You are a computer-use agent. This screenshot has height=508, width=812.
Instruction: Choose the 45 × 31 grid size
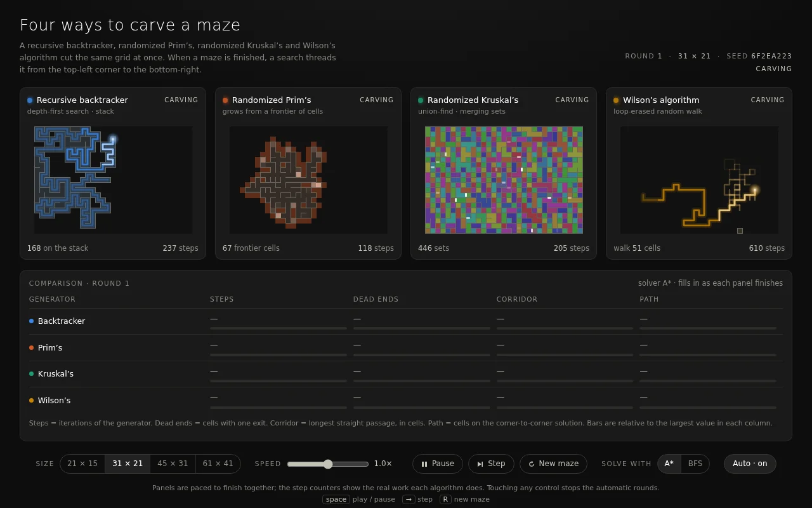pos(173,464)
